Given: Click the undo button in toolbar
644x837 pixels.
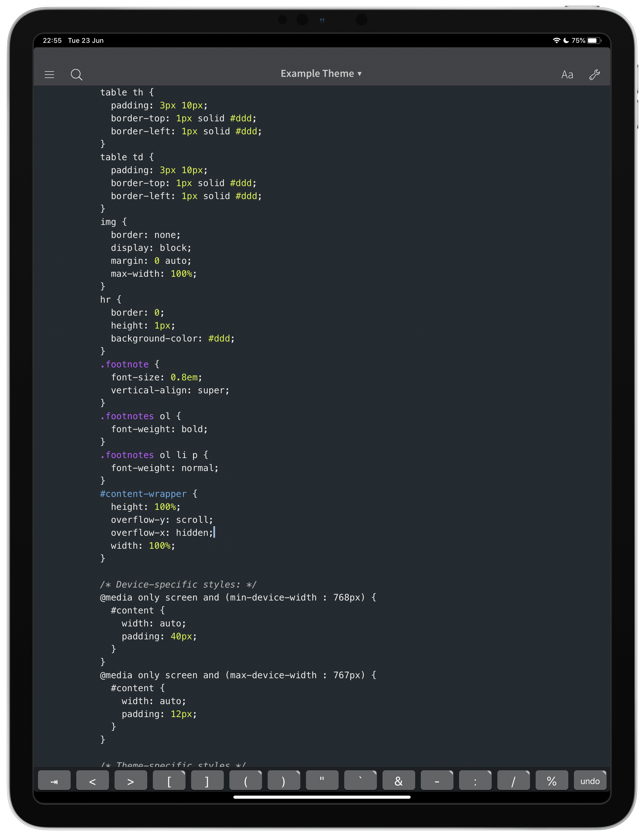Looking at the screenshot, I should click(x=590, y=781).
